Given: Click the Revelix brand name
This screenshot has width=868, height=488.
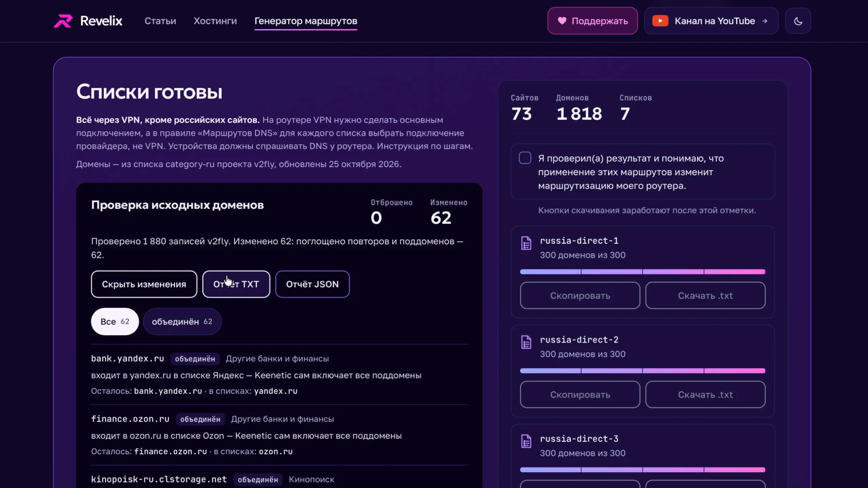Looking at the screenshot, I should click(101, 21).
